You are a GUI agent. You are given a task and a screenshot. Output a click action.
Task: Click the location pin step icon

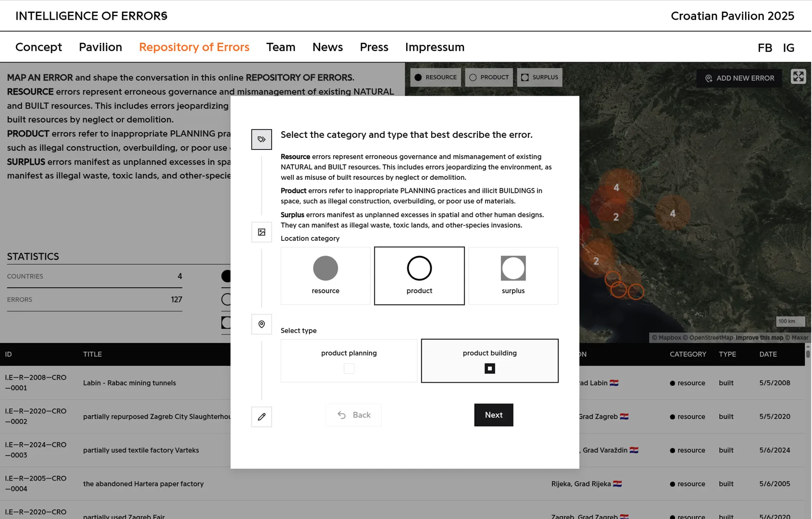click(262, 324)
